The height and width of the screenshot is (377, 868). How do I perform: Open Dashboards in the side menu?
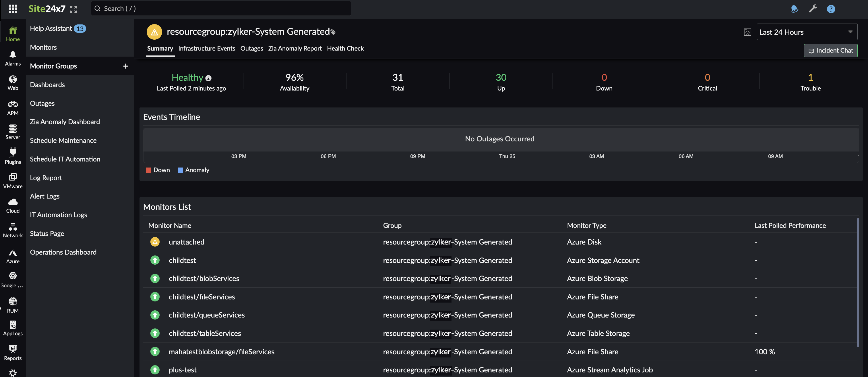tap(47, 85)
